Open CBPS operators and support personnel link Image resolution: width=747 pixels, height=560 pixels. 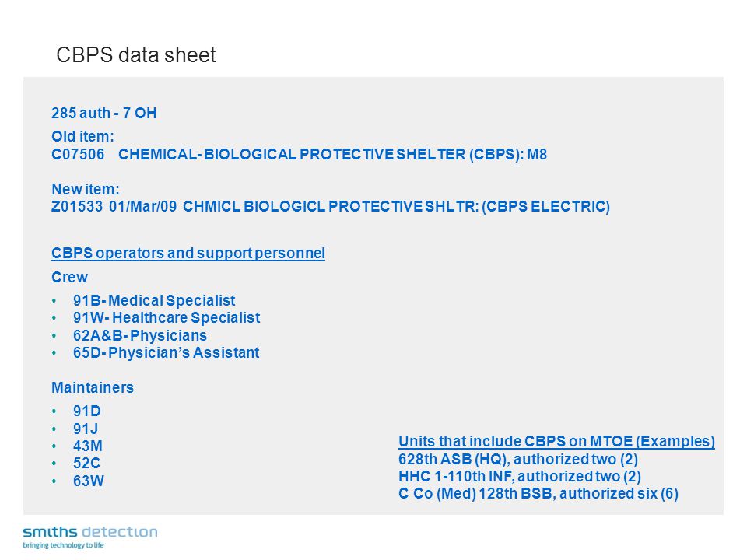click(x=188, y=253)
